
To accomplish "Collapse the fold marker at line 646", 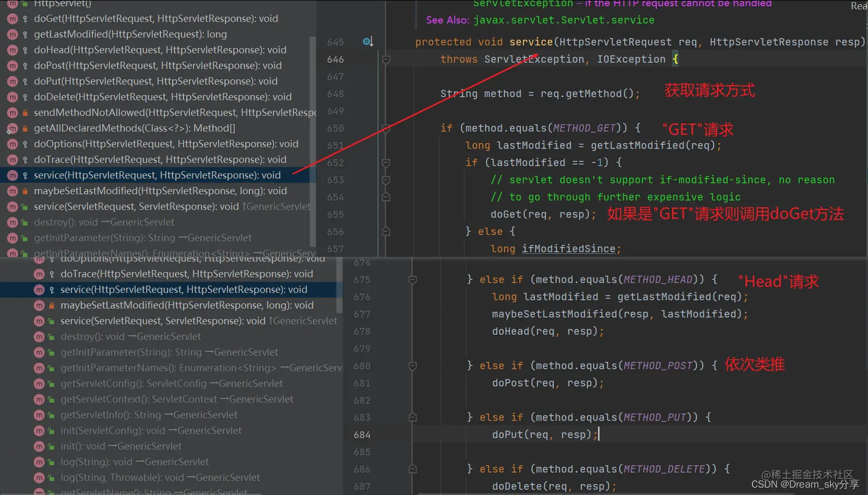I will point(386,59).
